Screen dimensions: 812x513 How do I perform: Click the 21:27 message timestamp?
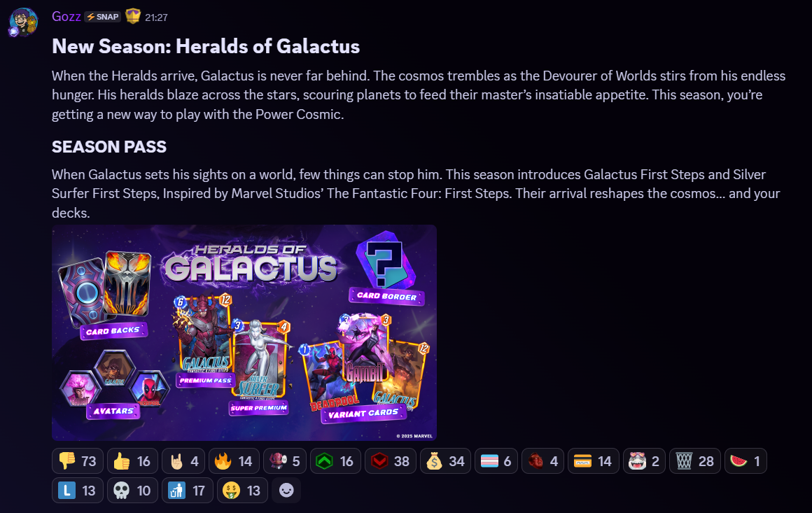[x=156, y=17]
